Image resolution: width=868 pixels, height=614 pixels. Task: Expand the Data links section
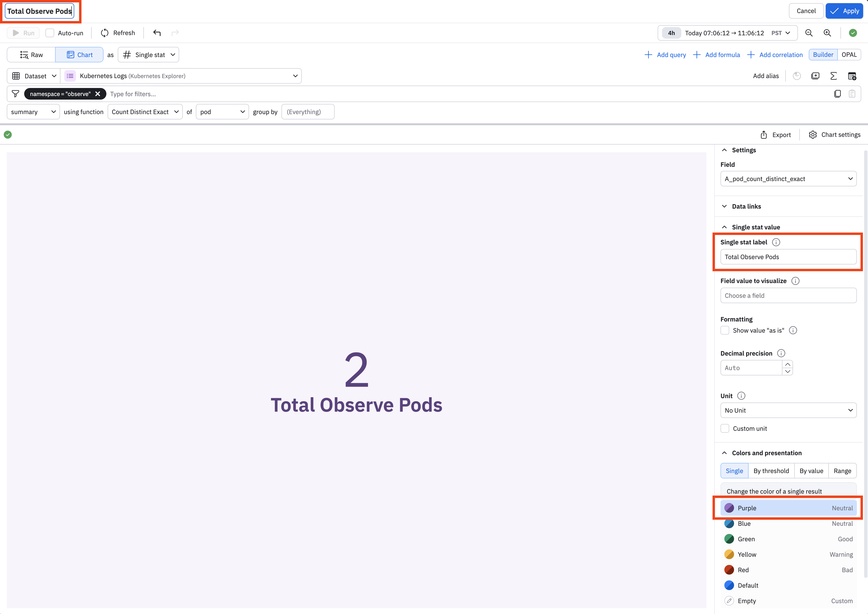click(x=746, y=206)
